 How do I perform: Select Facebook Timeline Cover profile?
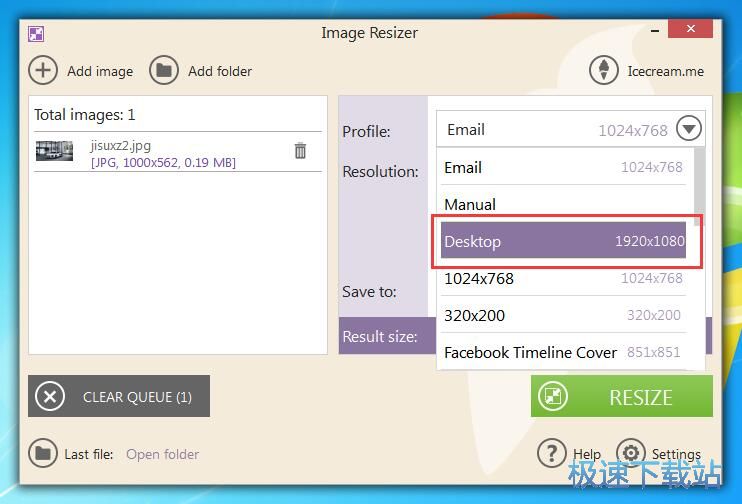click(x=563, y=352)
